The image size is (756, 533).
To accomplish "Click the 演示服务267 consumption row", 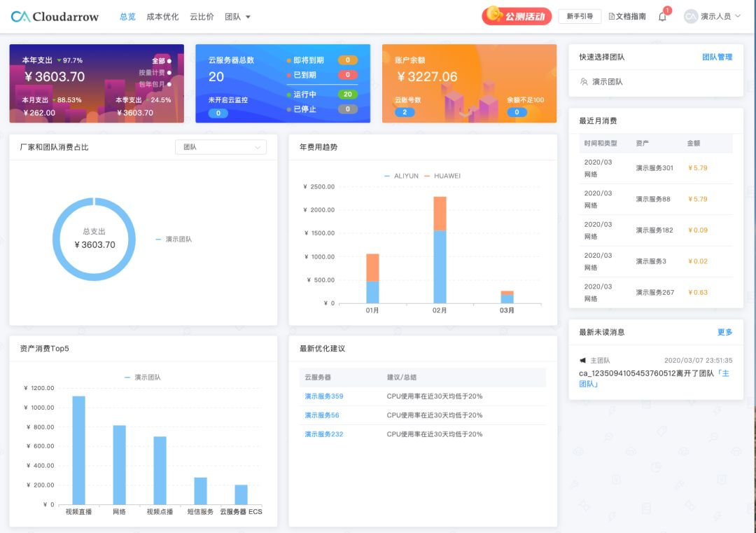I will pos(656,292).
